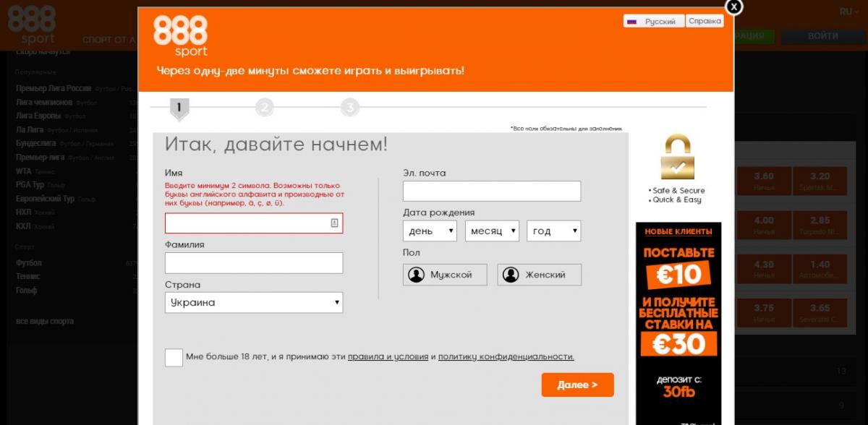The height and width of the screenshot is (425, 868).
Task: Open the Справка help button
Action: 705,22
